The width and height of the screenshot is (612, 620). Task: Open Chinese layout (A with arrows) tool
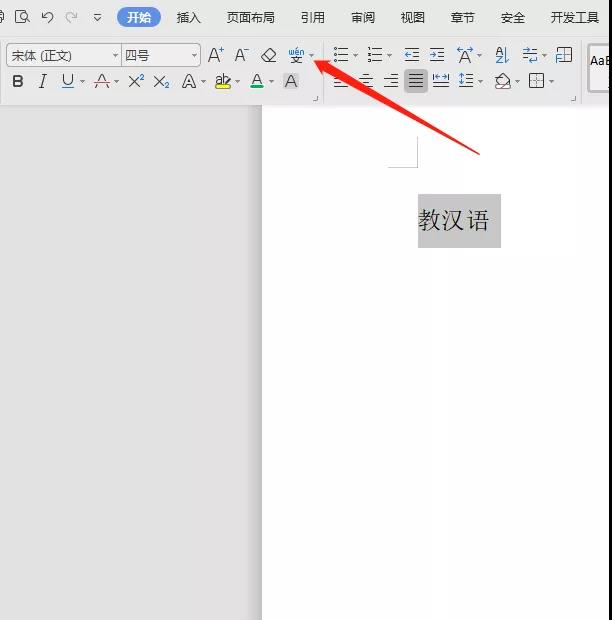pos(465,55)
